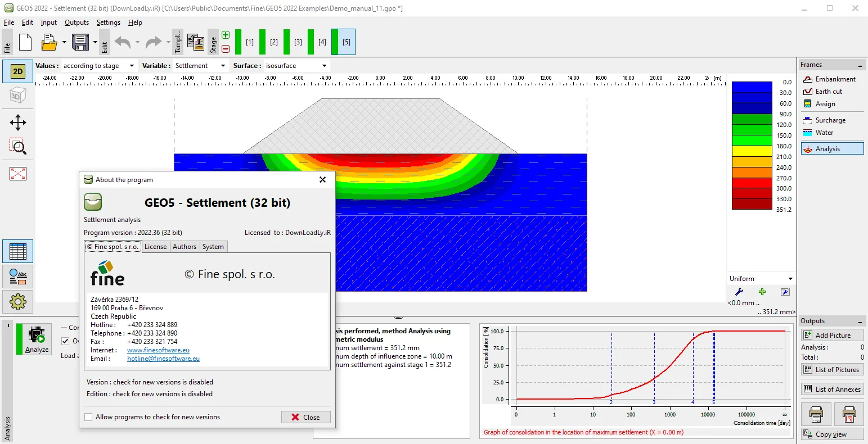Expand the 'Uniform' color scale dropdown
The image size is (868, 444).
[x=790, y=279]
